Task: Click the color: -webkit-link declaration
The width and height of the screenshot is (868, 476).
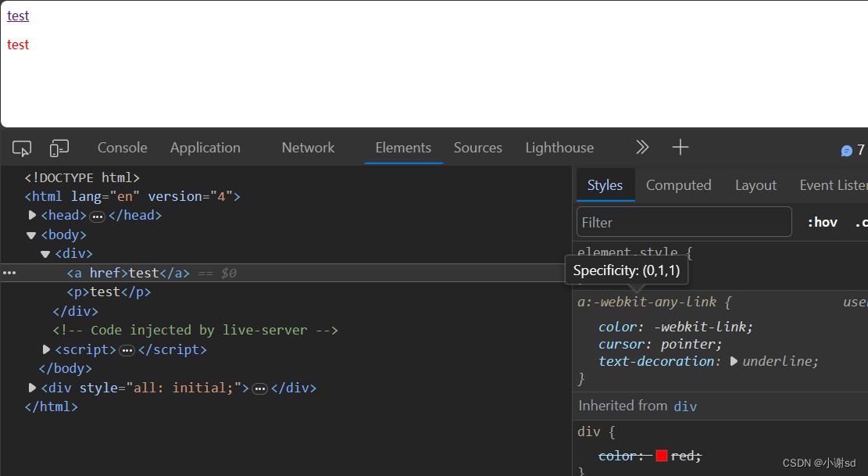Action: [x=676, y=327]
